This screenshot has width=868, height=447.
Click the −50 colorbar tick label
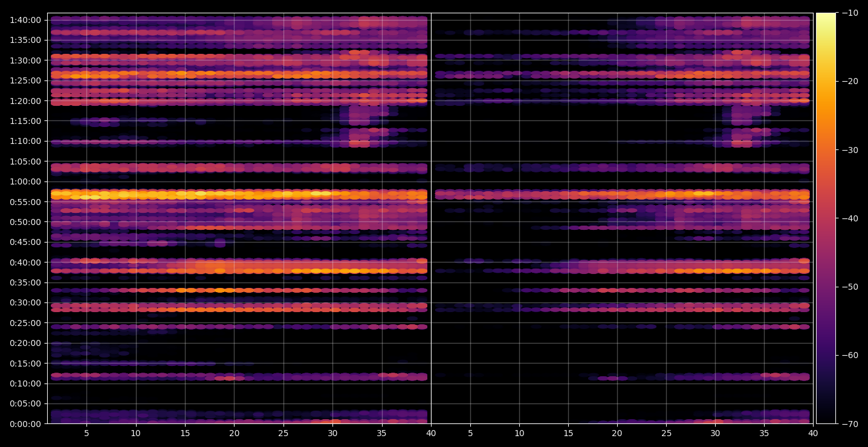pos(850,287)
